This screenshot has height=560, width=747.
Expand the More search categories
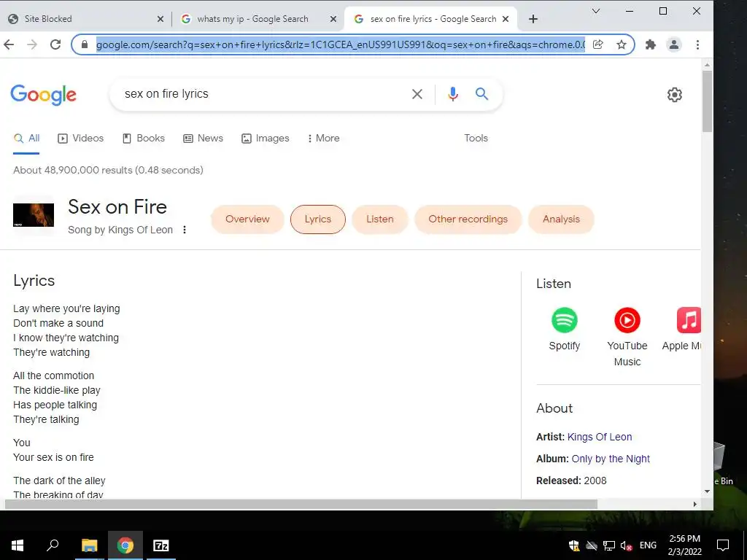(x=324, y=138)
